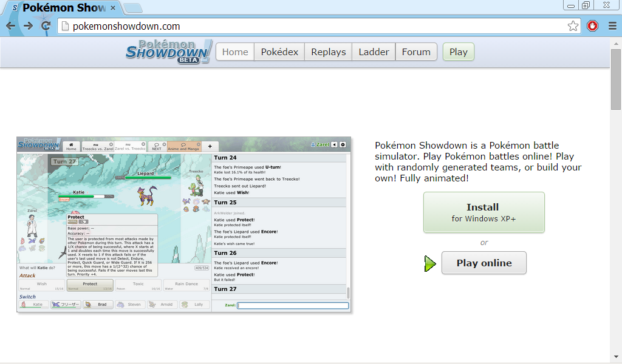Click the Play online button
622x364 pixels.
(484, 263)
